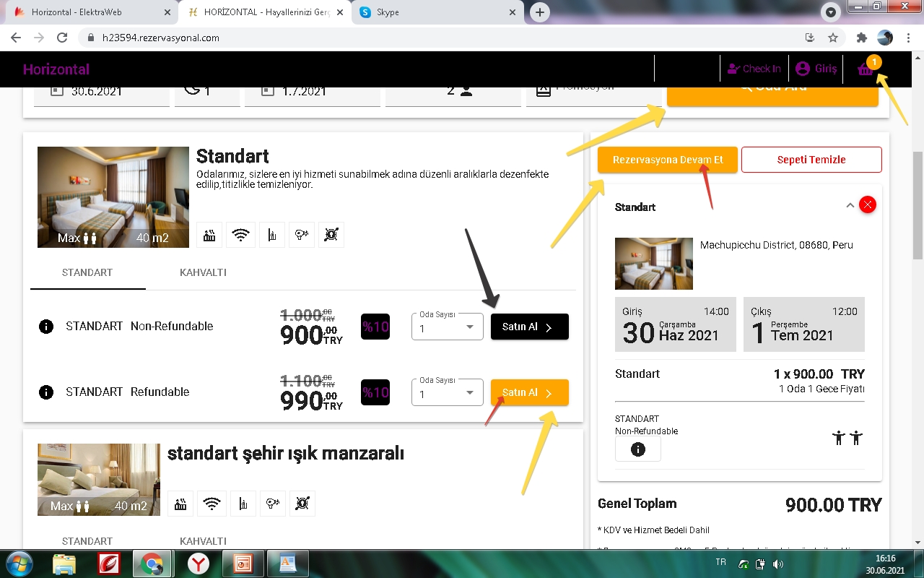Click Sepeti Temizle to clear the basket
Viewport: 924px width, 578px height.
[811, 160]
